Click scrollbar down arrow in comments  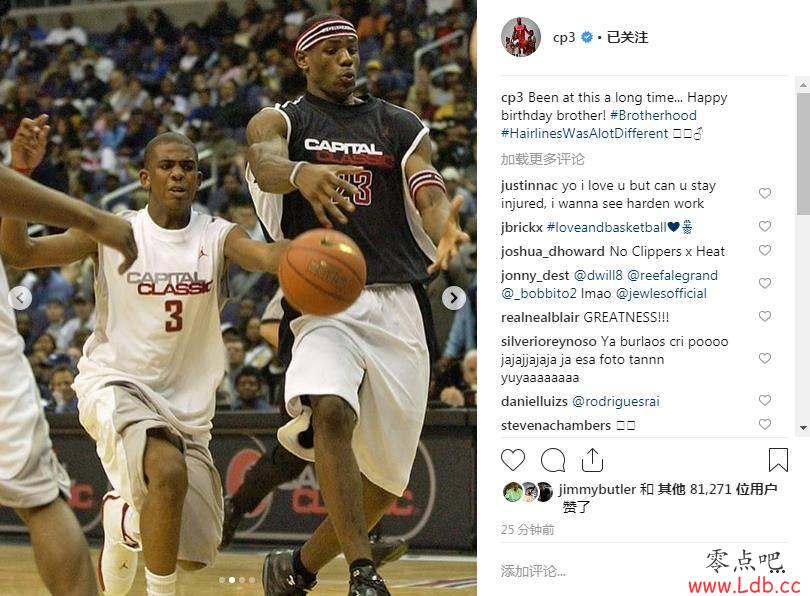[803, 428]
